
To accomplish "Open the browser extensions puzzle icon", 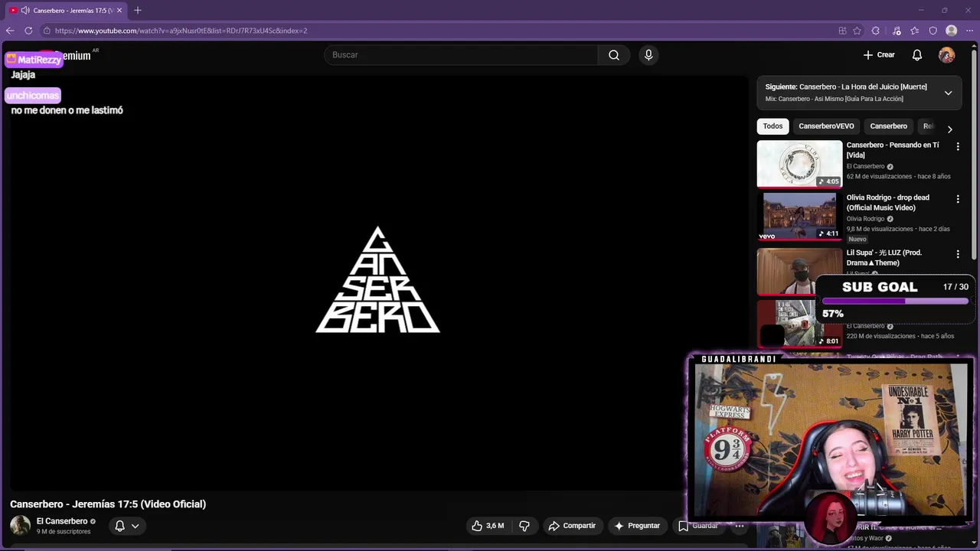I will click(876, 31).
